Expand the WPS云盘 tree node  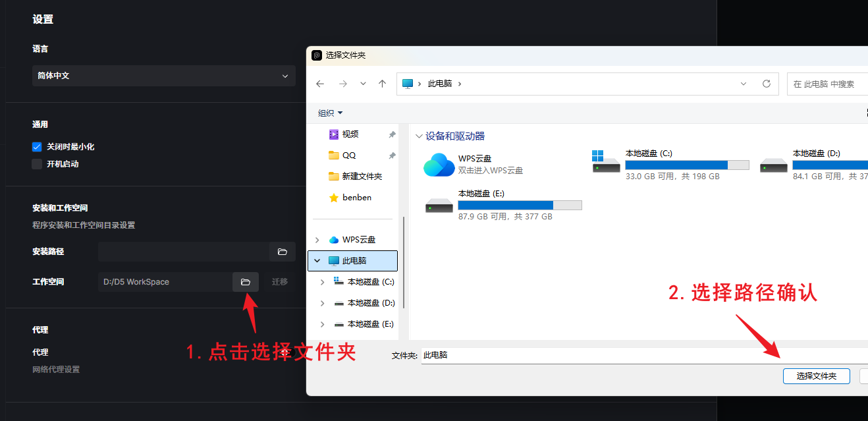[317, 240]
